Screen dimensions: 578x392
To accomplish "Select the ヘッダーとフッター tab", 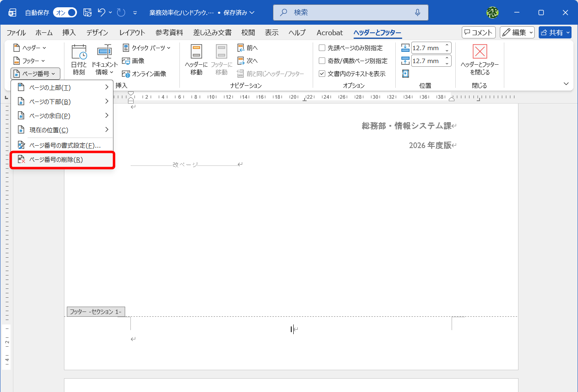I will 377,33.
